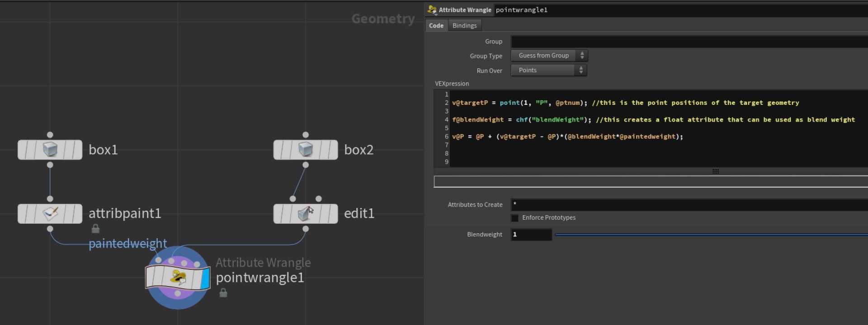Toggle the display flag on pointwrangle1 node
The image size is (868, 325).
(x=205, y=278)
